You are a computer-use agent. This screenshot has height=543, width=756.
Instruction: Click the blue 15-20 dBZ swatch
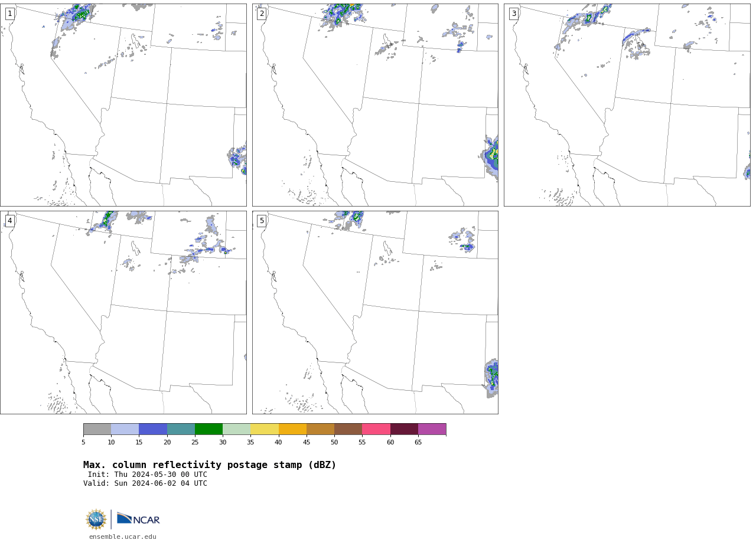153,429
